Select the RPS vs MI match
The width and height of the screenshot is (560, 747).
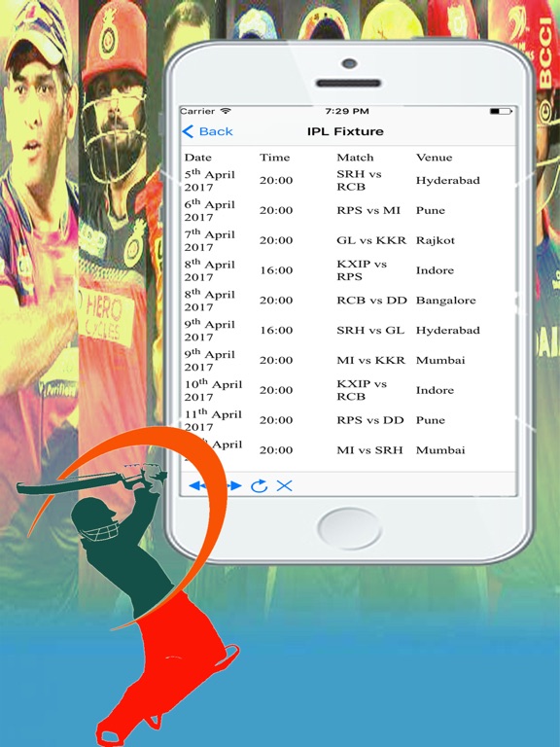click(368, 210)
